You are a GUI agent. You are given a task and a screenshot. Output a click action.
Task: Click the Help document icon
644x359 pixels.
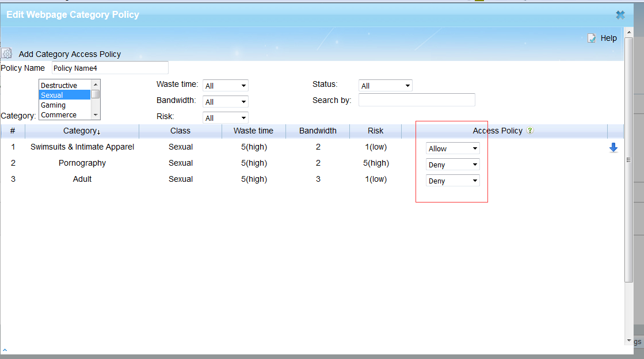[x=592, y=38]
